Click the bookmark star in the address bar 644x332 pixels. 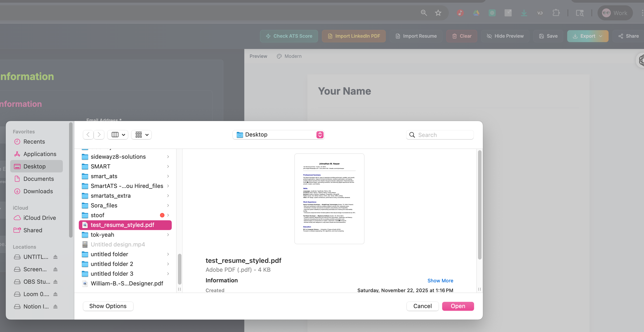tap(438, 13)
